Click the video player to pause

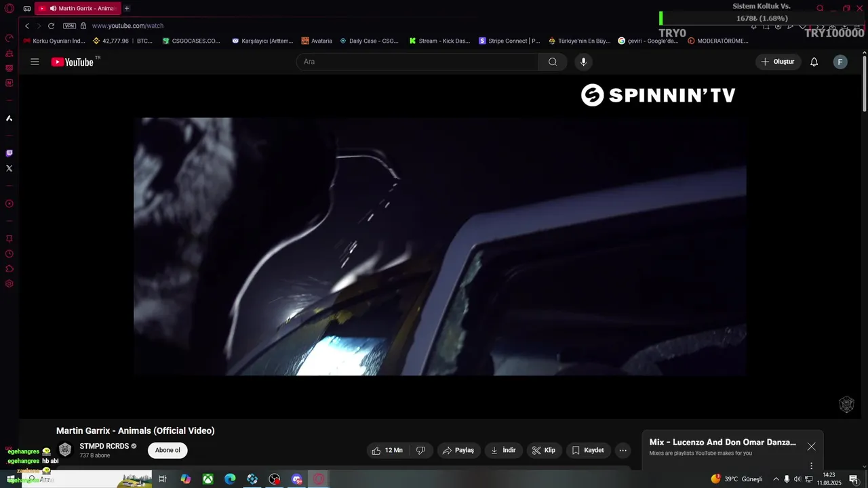coord(440,246)
